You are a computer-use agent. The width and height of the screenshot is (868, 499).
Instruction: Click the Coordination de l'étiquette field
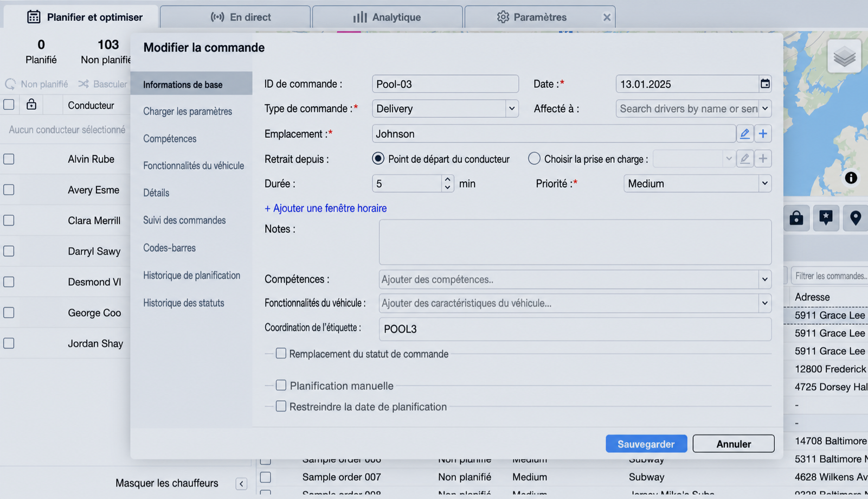(x=575, y=329)
